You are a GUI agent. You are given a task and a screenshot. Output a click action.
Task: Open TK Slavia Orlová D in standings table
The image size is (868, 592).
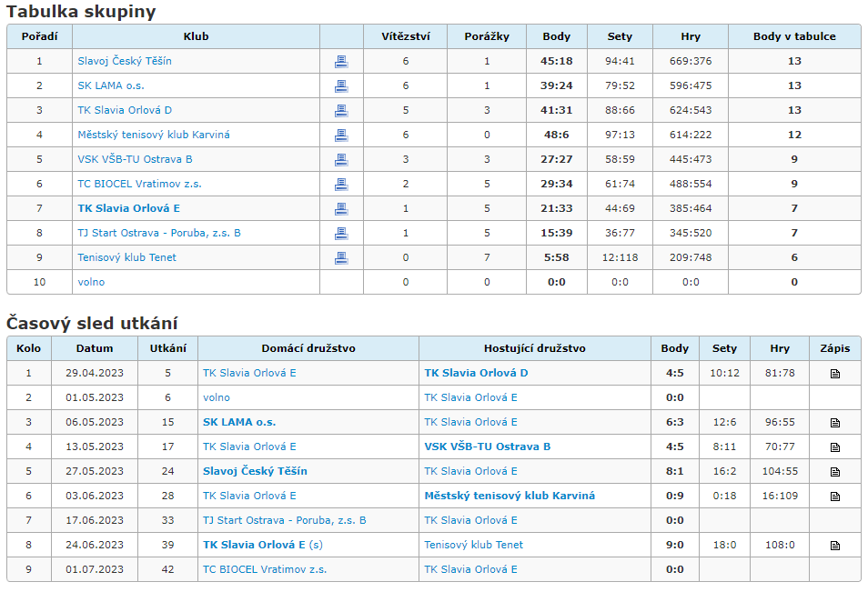[125, 110]
